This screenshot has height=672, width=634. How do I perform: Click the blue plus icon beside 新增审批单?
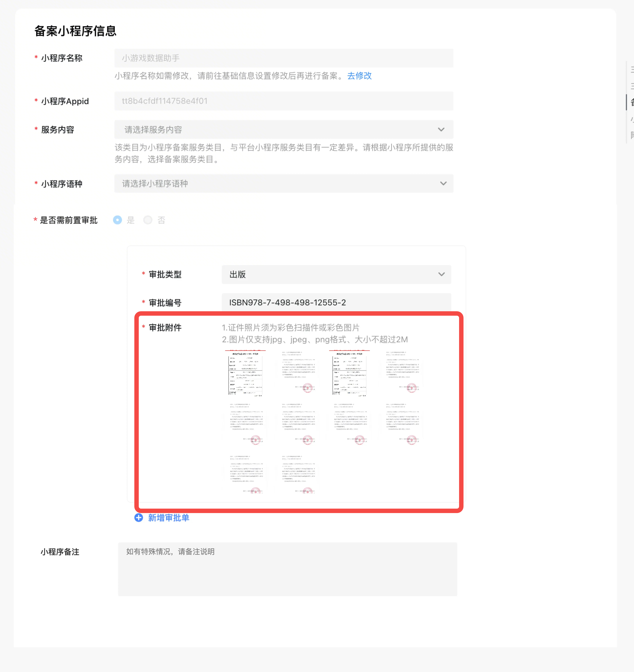pyautogui.click(x=139, y=517)
